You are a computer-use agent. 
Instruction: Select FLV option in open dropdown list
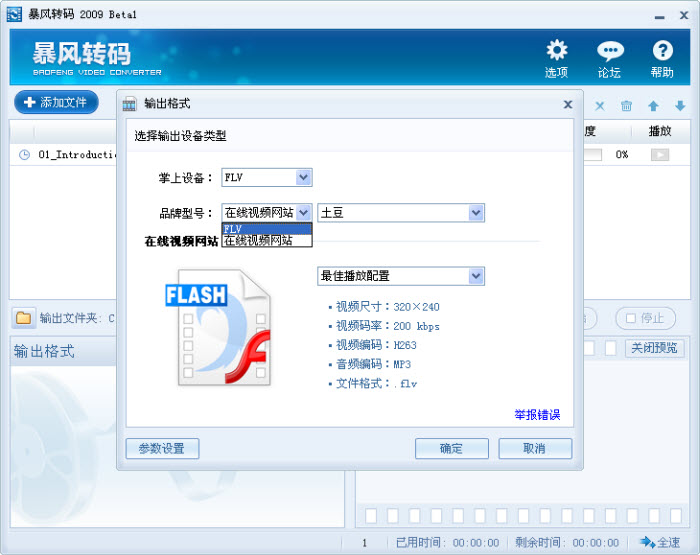click(267, 229)
